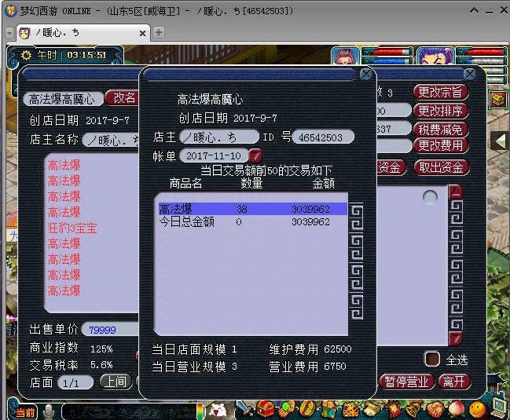Image resolution: width=510 pixels, height=420 pixels.
Task: Click the shop name field 高法爆高魔心
Action: pyautogui.click(x=63, y=99)
